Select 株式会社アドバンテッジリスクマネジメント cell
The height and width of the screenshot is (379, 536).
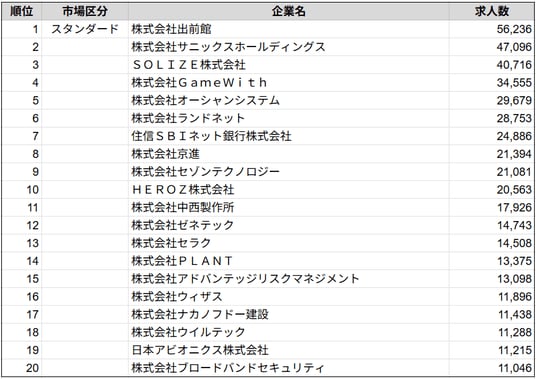point(289,279)
